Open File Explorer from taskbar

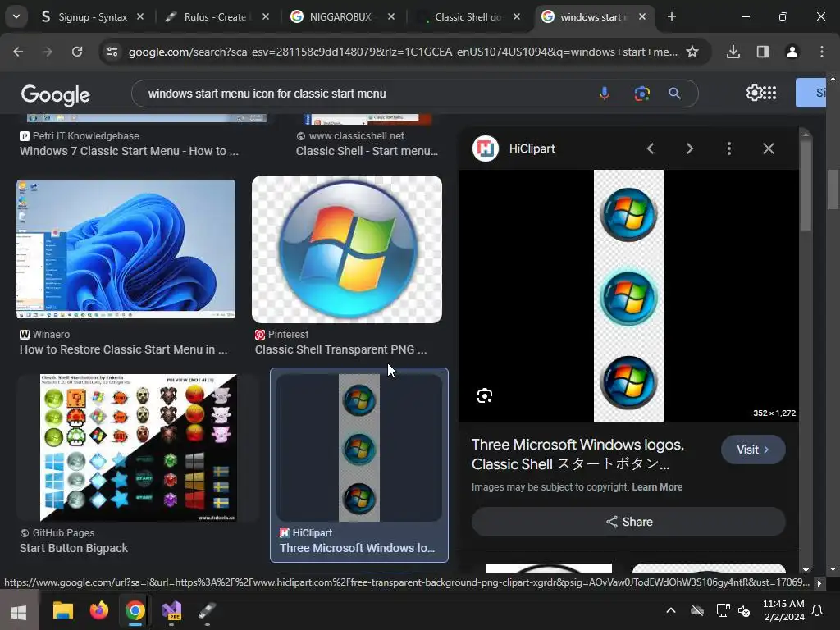62,610
